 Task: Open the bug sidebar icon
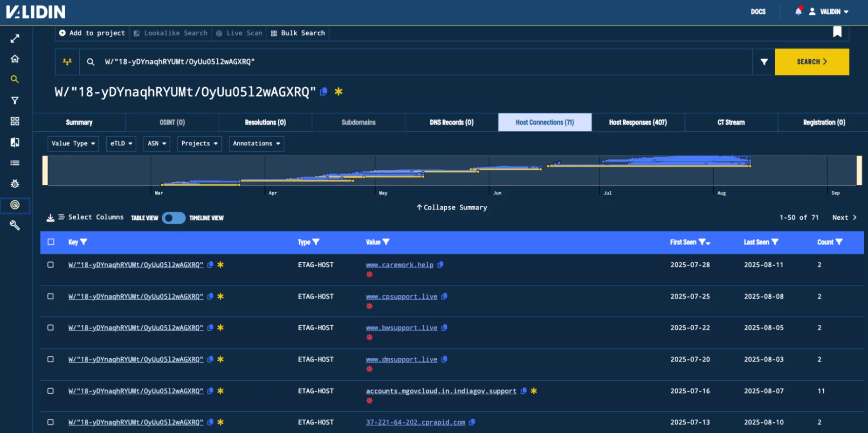[x=15, y=184]
